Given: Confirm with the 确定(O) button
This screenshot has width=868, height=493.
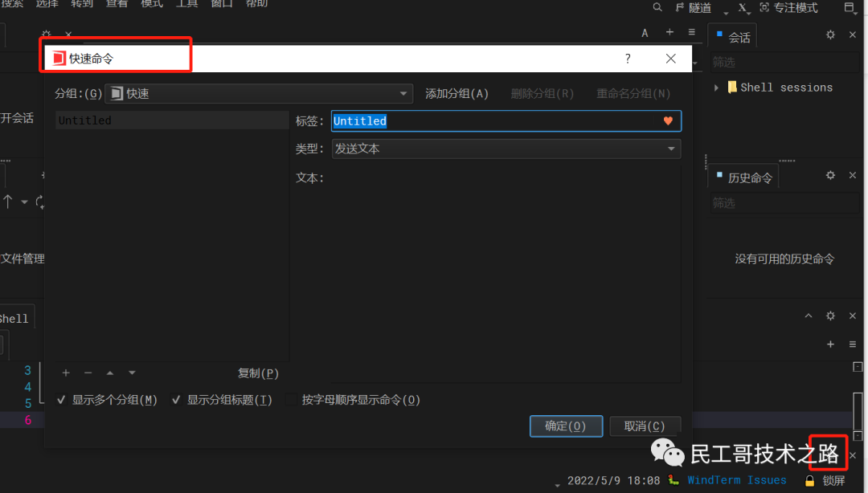Looking at the screenshot, I should (566, 426).
